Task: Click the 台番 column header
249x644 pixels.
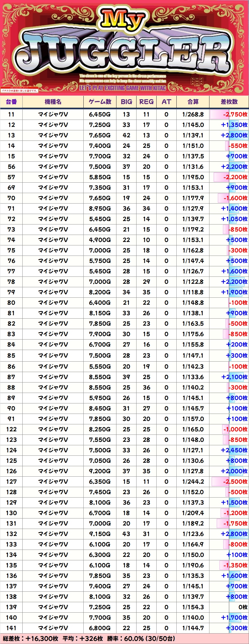Action: pyautogui.click(x=11, y=102)
